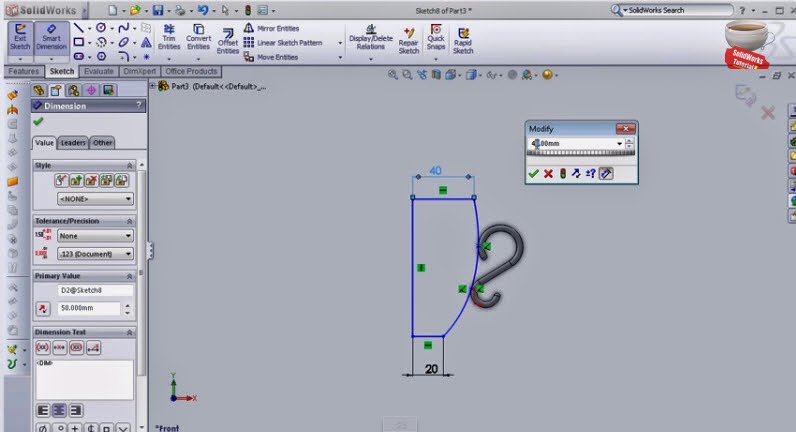The width and height of the screenshot is (796, 432).
Task: Click Convert Entities
Action: tap(198, 37)
